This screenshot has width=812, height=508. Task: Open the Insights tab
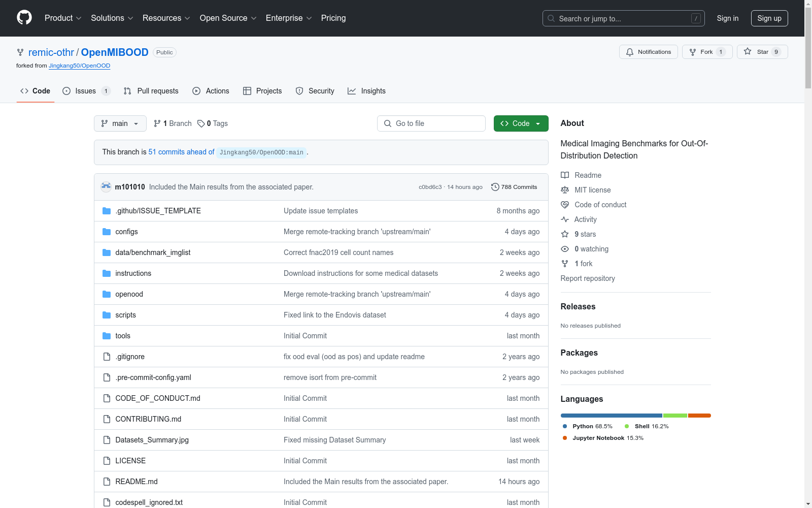(366, 91)
